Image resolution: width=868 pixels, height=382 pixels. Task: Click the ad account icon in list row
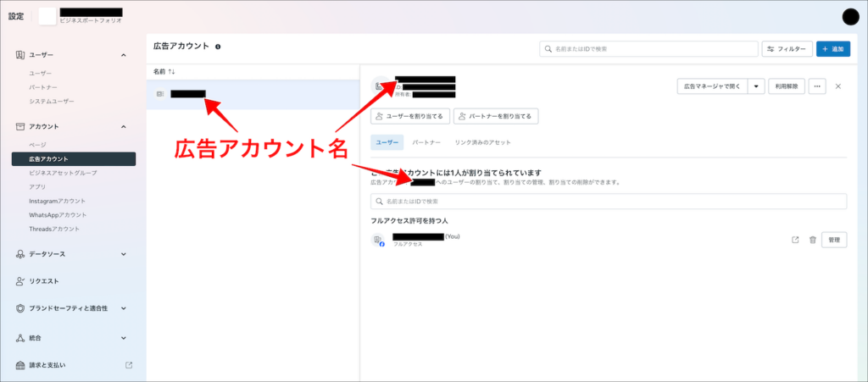160,94
